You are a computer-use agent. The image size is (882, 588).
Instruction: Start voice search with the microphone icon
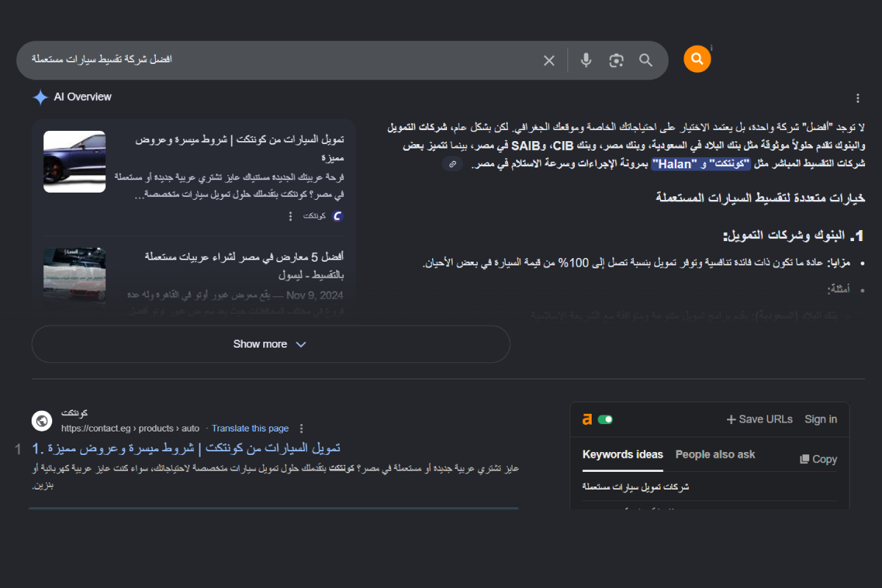click(586, 60)
